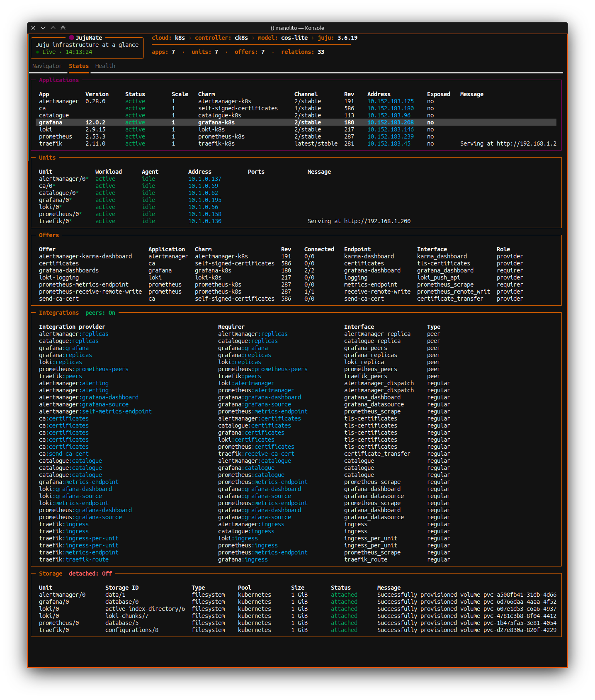Open traefik unit address 10.1.0.130
The height and width of the screenshot is (700, 595).
coord(204,221)
